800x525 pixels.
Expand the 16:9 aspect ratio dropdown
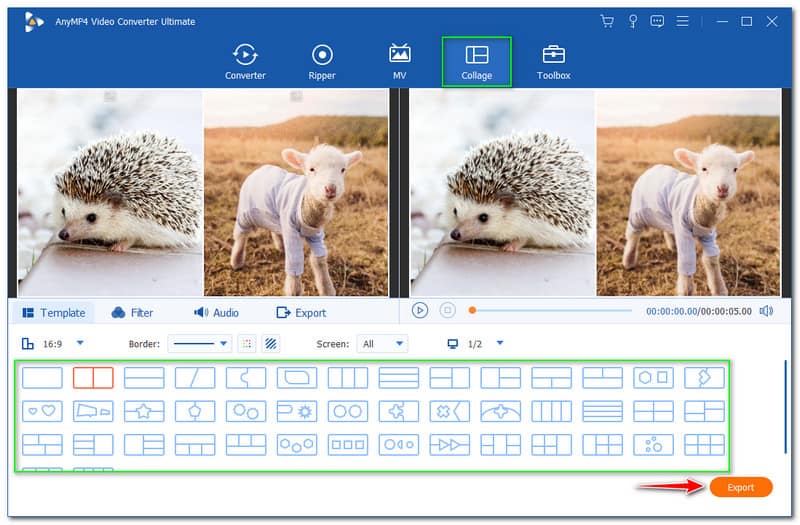pyautogui.click(x=80, y=343)
